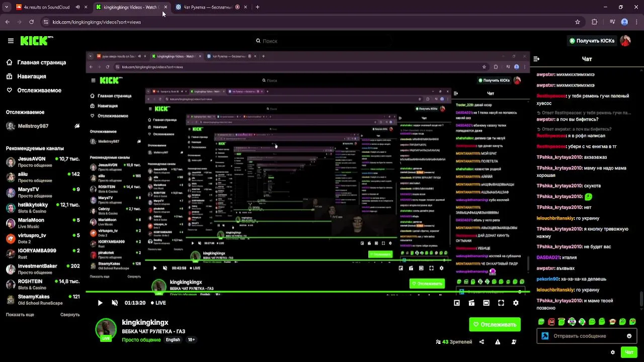This screenshot has height=362, width=644.
Task: Open chat settings gear
Action: [x=612, y=352]
